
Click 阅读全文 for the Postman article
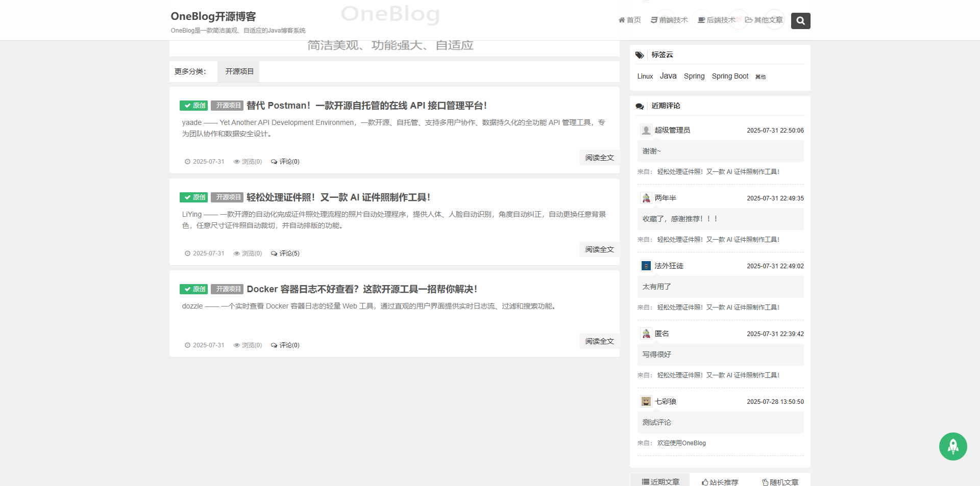click(x=599, y=158)
